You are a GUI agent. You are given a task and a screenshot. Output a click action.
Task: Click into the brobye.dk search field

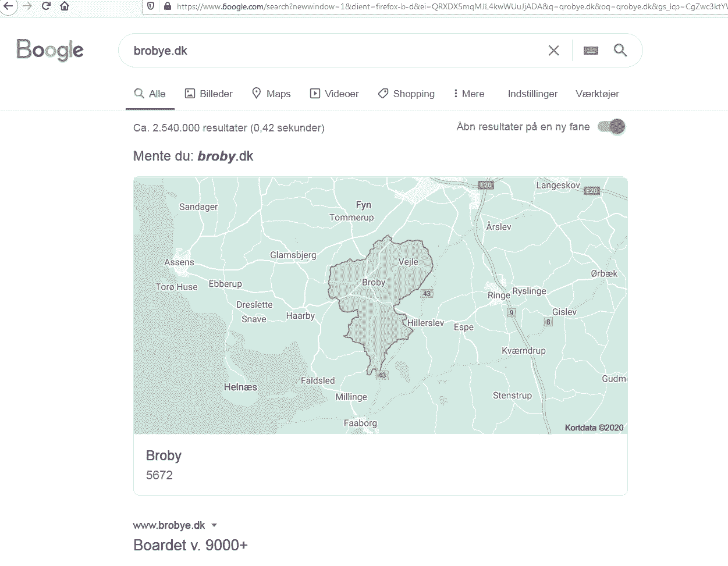pos(332,51)
